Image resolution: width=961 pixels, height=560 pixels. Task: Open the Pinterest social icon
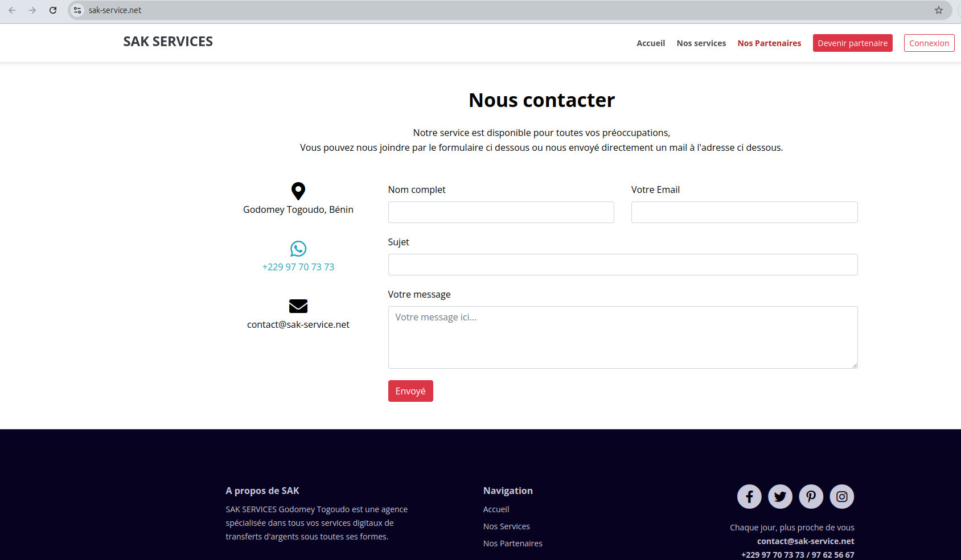[x=811, y=496]
